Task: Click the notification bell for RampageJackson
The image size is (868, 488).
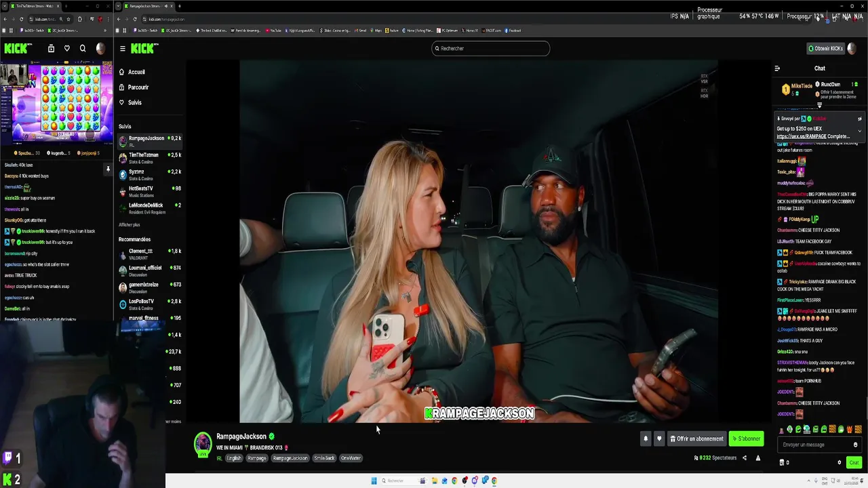Action: pyautogui.click(x=646, y=439)
